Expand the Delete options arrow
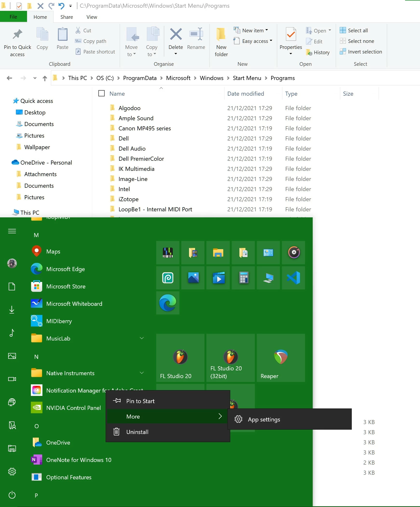 pyautogui.click(x=176, y=53)
